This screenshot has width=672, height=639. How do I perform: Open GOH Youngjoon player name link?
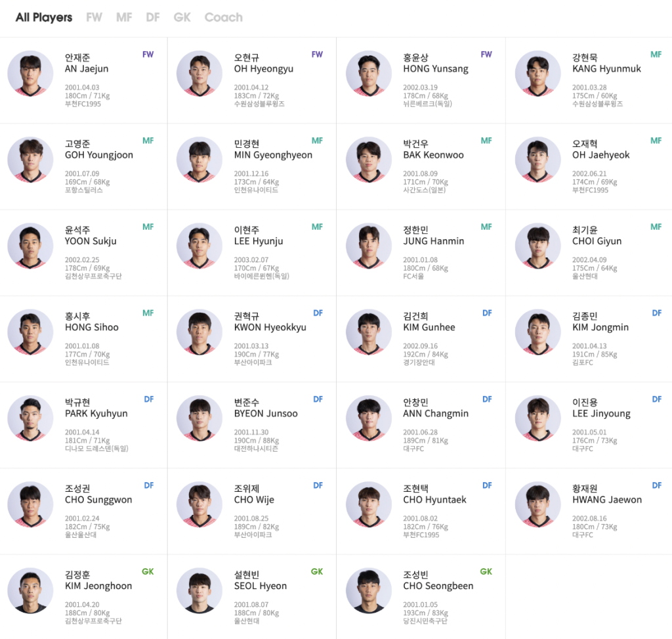99,156
